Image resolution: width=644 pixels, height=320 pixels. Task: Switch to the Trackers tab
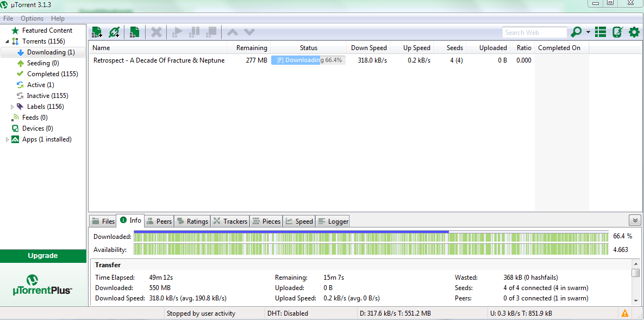click(230, 221)
